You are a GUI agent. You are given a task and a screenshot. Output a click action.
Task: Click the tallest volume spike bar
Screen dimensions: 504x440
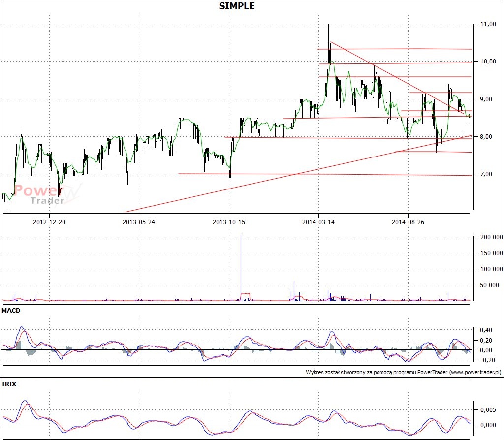pos(241,268)
